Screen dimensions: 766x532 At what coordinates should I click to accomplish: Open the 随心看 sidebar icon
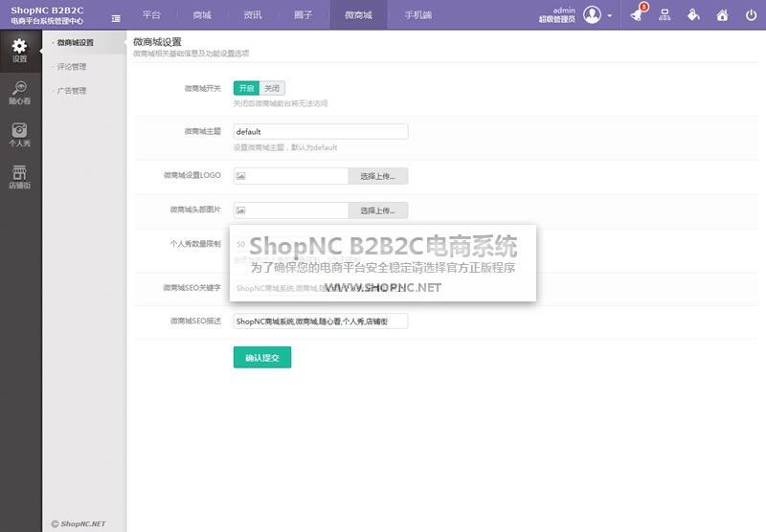(19, 93)
